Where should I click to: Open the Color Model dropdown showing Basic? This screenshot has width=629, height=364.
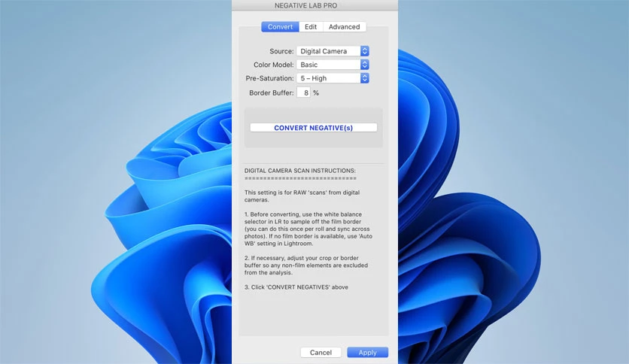333,65
